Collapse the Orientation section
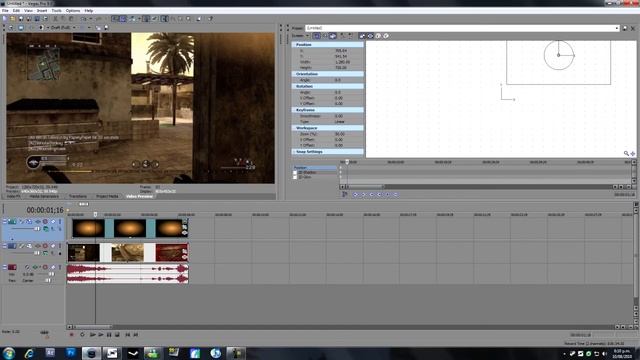 [327, 74]
